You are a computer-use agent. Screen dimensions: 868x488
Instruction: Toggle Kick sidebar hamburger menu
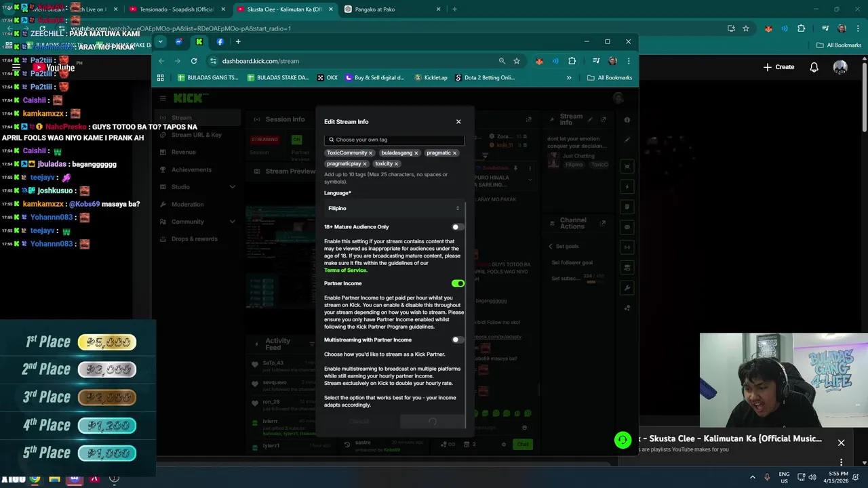coord(163,99)
